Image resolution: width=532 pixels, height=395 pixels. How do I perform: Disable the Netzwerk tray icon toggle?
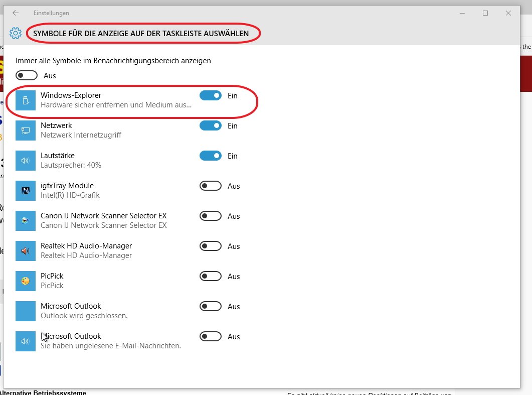click(x=211, y=125)
